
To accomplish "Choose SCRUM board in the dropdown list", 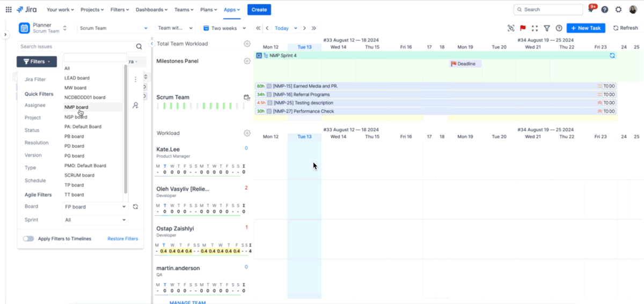I will point(79,175).
